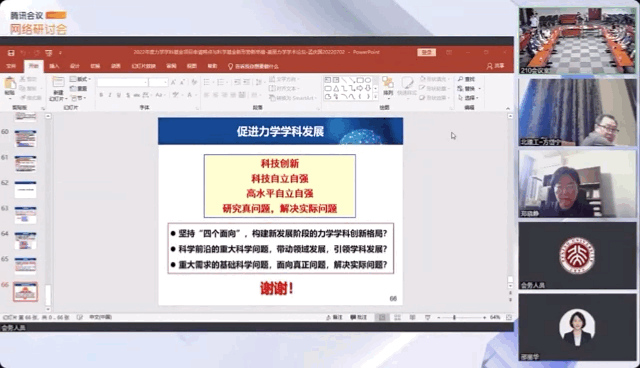Toggle Bold formatting
The width and height of the screenshot is (640, 368).
pos(101,95)
